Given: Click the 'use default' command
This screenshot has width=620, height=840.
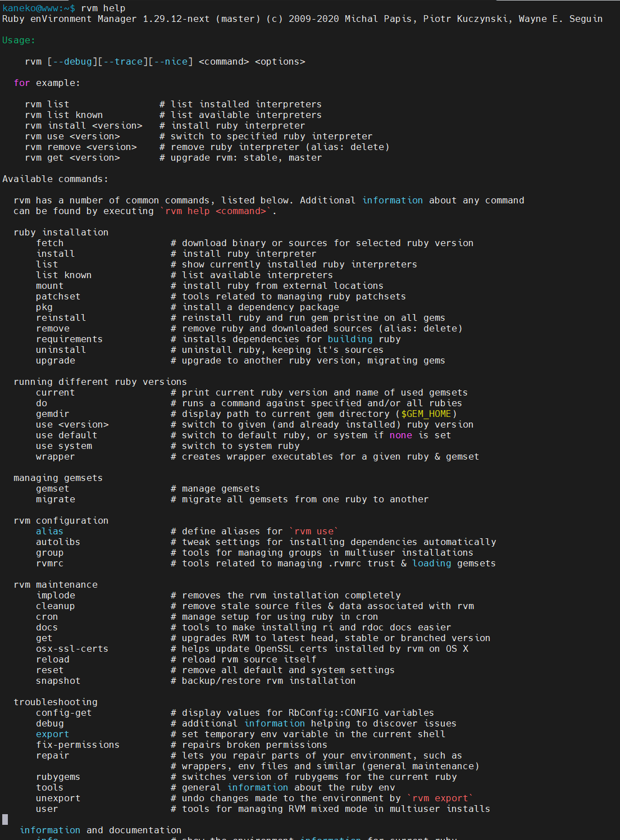Looking at the screenshot, I should pos(67,435).
